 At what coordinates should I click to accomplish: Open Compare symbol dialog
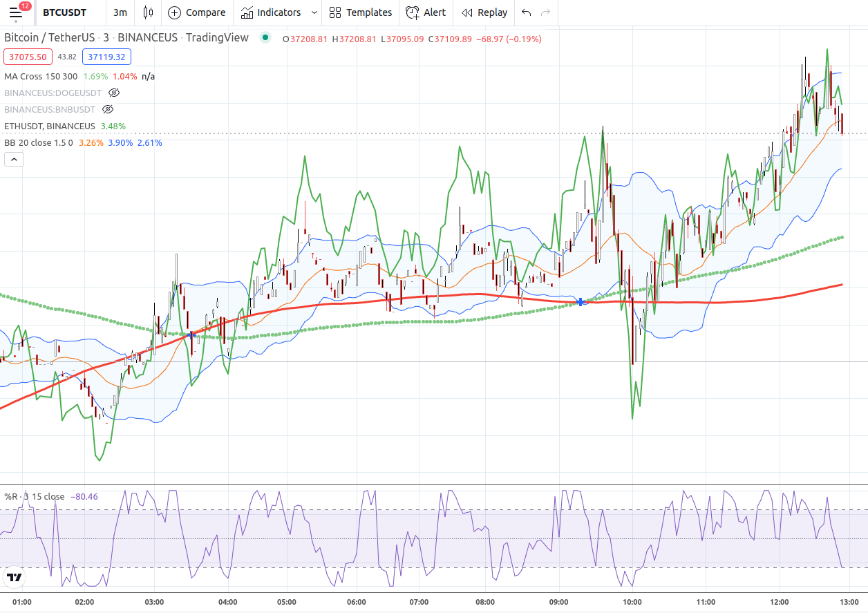click(x=197, y=12)
